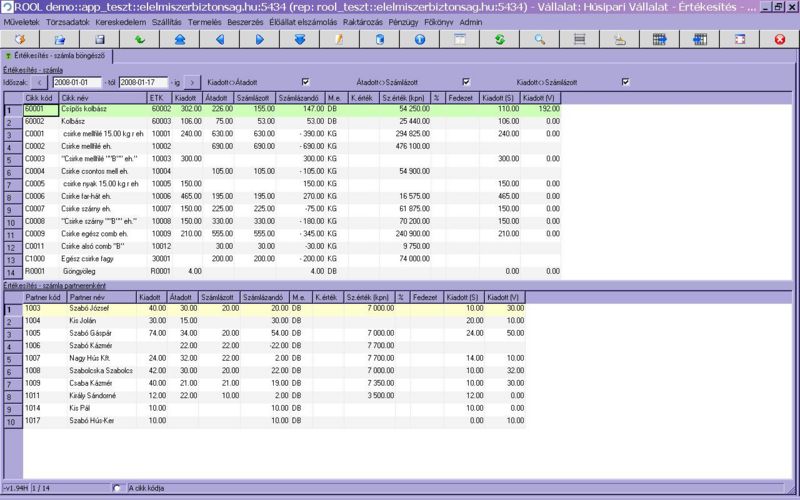Screen dimensions: 800x500
Task: Click the '<' previous period button
Action: tap(43, 82)
